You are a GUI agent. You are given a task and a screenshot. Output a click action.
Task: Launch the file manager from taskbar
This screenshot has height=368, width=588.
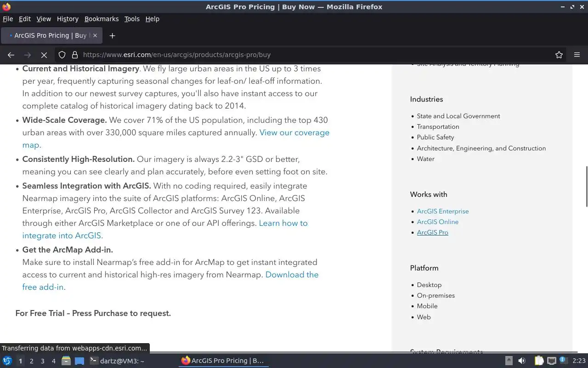click(66, 361)
